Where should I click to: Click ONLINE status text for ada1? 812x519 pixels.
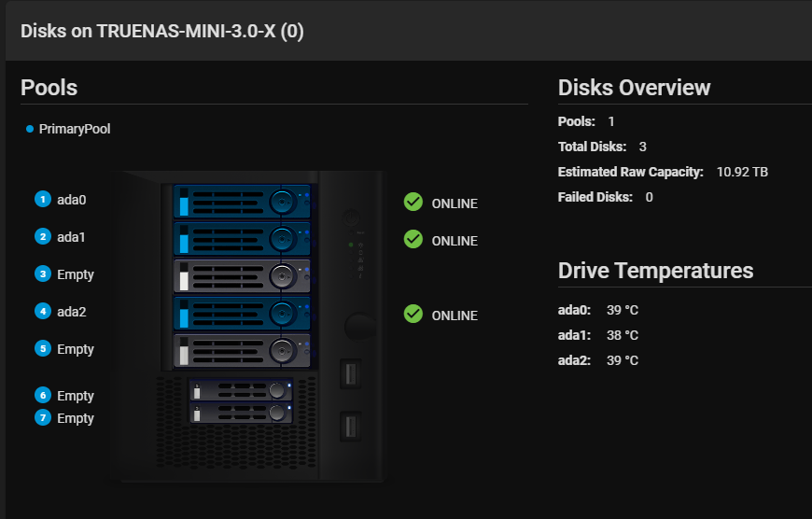[455, 242]
